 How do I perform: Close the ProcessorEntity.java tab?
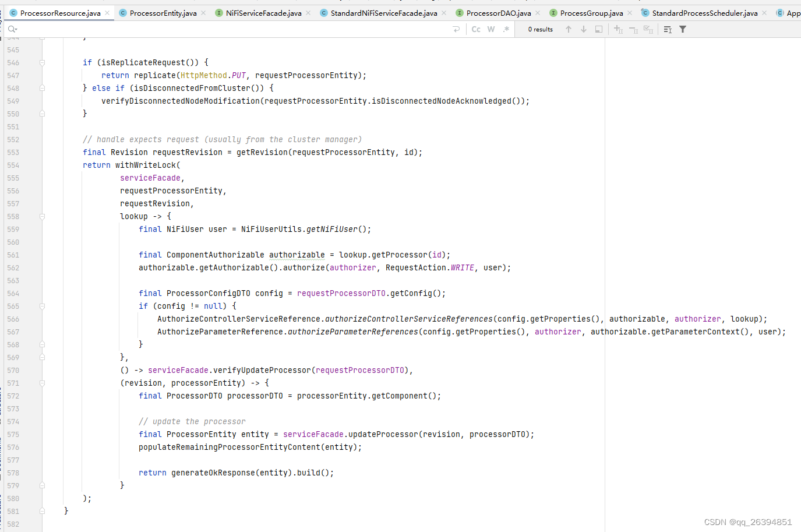coord(203,13)
